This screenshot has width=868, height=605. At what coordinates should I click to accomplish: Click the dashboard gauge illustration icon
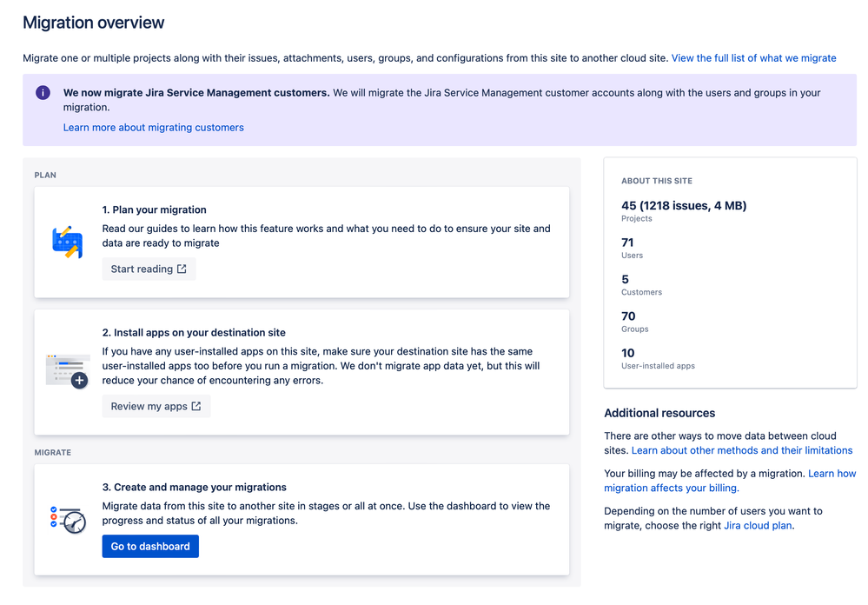pos(68,520)
